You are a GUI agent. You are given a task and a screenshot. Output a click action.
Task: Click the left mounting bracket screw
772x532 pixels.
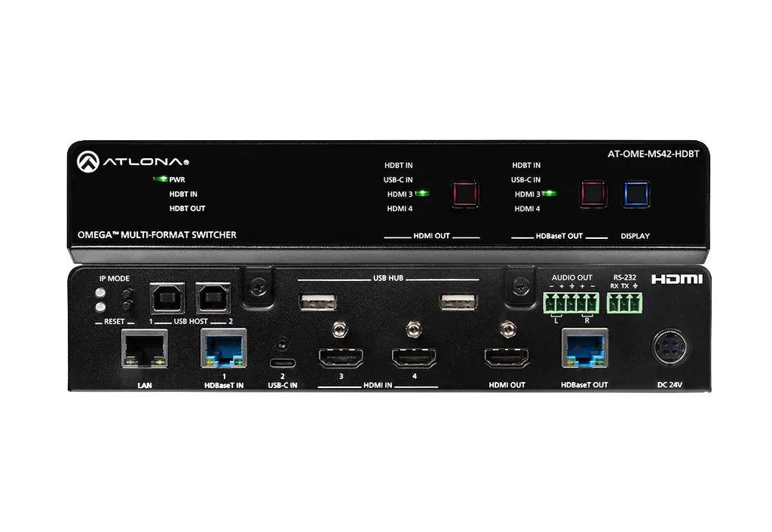tap(258, 286)
